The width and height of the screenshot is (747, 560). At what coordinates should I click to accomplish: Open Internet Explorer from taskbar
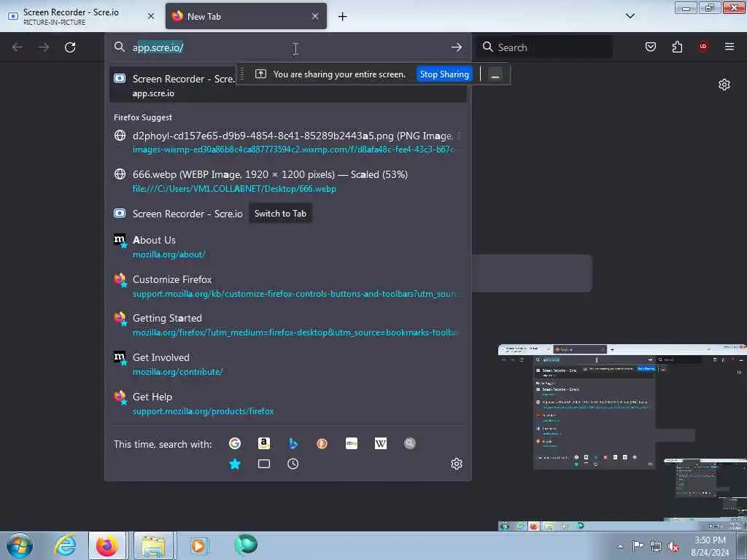[x=65, y=545]
